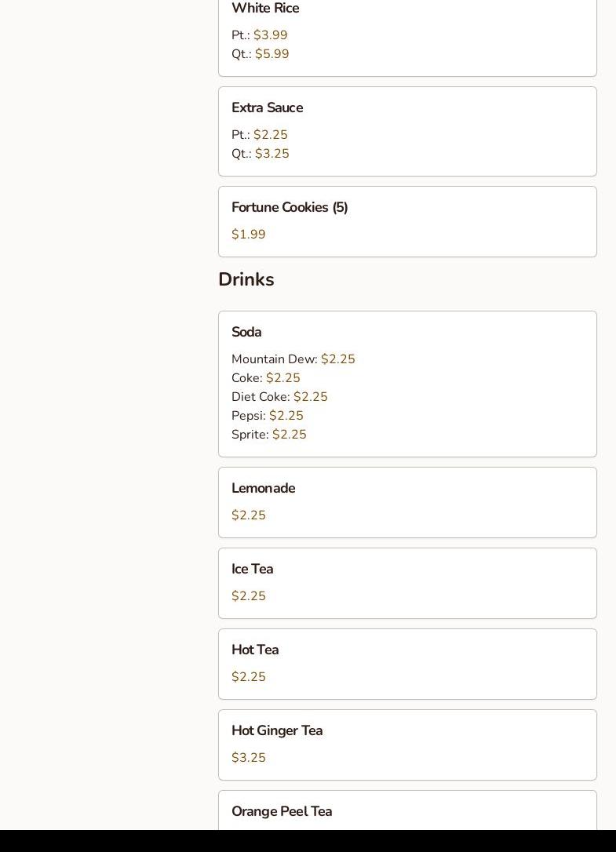Choose the Extra Sauce pint price $2.25

[x=270, y=135]
